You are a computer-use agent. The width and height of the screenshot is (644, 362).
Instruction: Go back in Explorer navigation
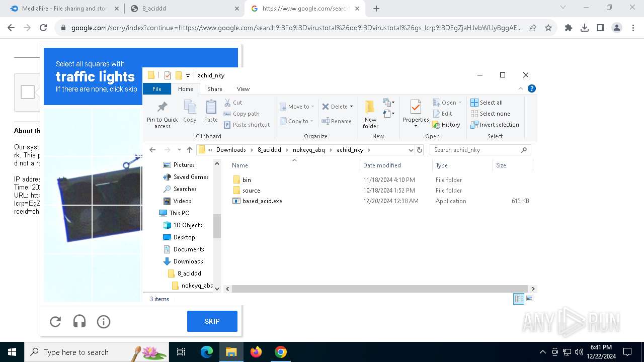tap(152, 150)
